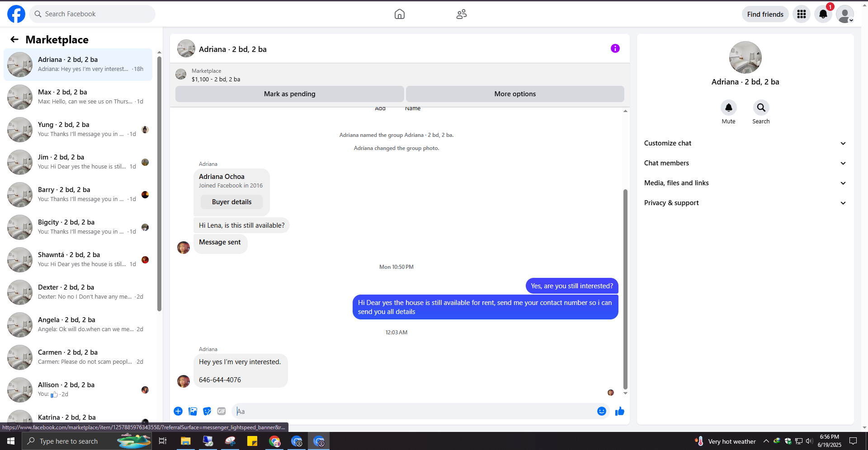
Task: Click the Facebook logo icon
Action: tap(16, 14)
